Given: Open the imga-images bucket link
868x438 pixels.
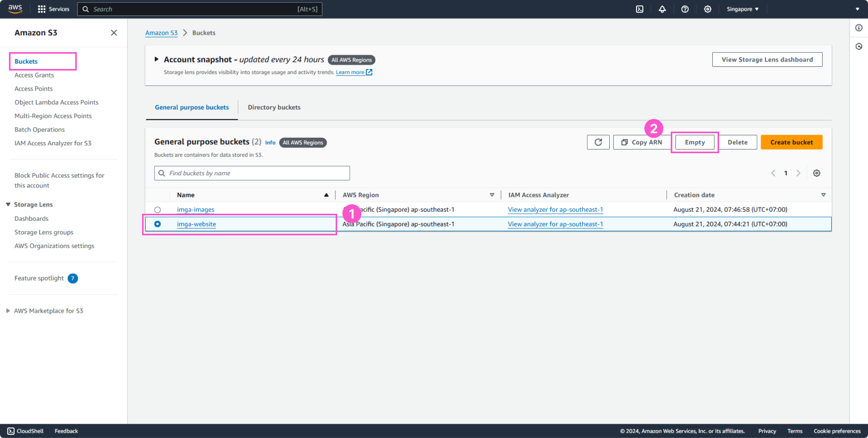Looking at the screenshot, I should pyautogui.click(x=196, y=210).
